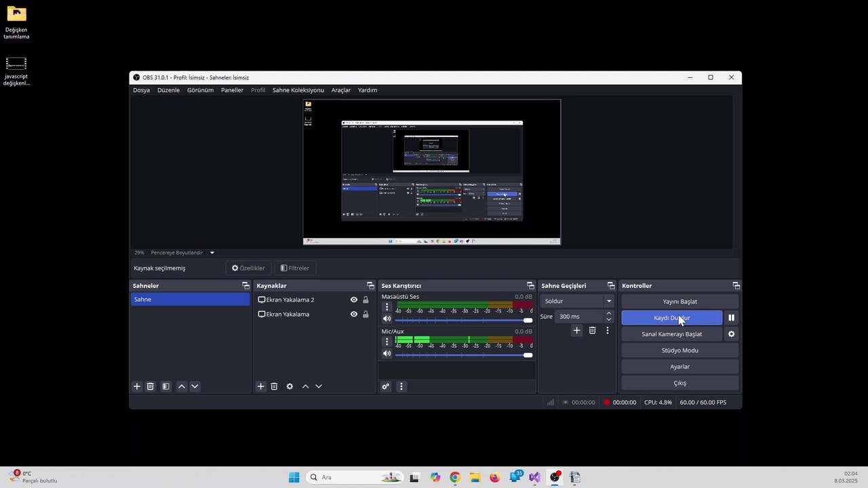Select the Ekran Yakalama 2 source row
Image resolution: width=868 pixels, height=488 pixels.
[x=314, y=300]
